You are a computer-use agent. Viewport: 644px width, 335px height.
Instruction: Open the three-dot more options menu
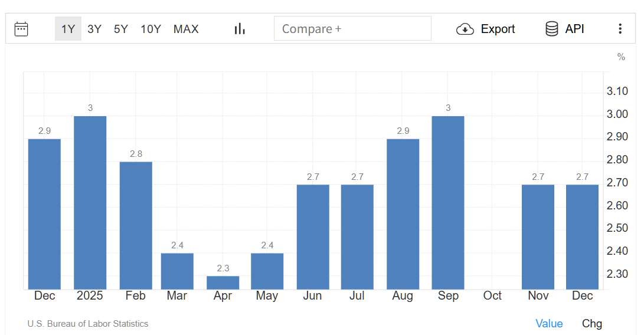pyautogui.click(x=620, y=29)
